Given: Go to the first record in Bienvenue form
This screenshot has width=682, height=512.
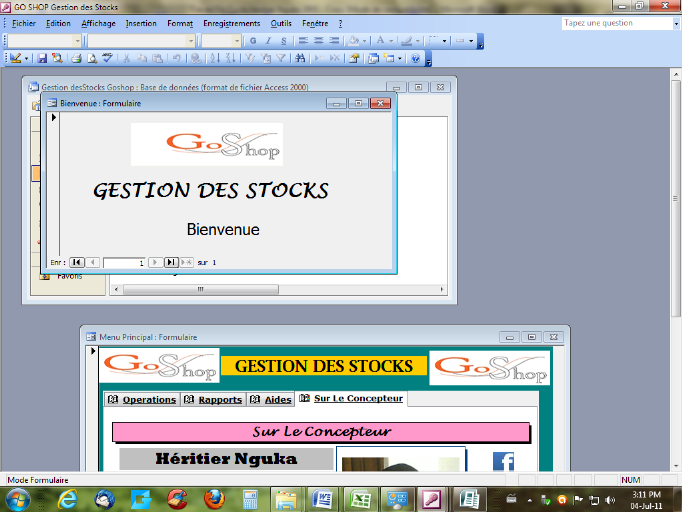Looking at the screenshot, I should [76, 262].
